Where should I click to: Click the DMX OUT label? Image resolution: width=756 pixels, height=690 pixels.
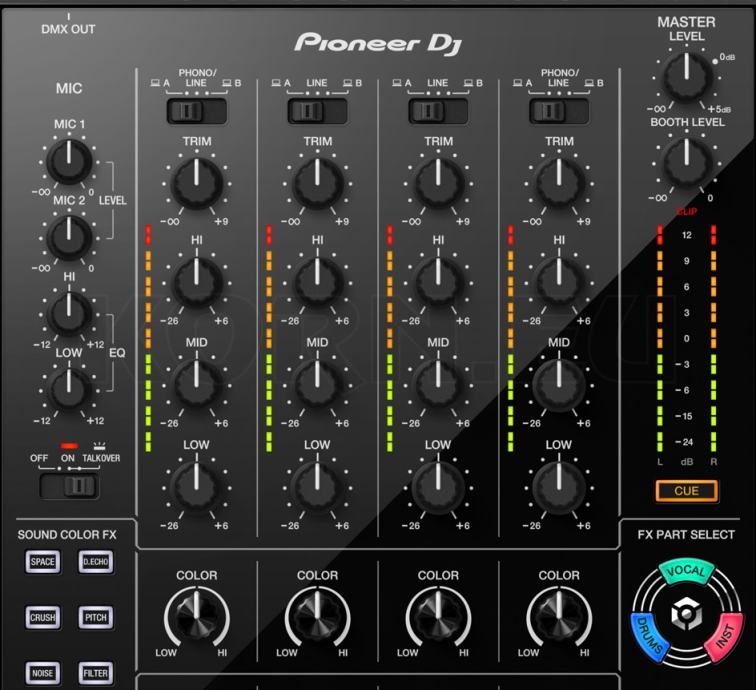click(68, 29)
